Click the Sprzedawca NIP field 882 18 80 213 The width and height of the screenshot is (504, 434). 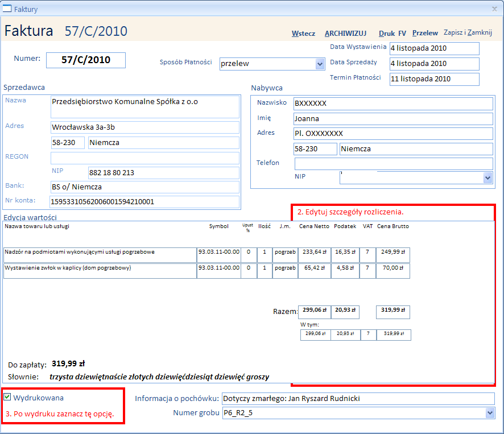[164, 173]
